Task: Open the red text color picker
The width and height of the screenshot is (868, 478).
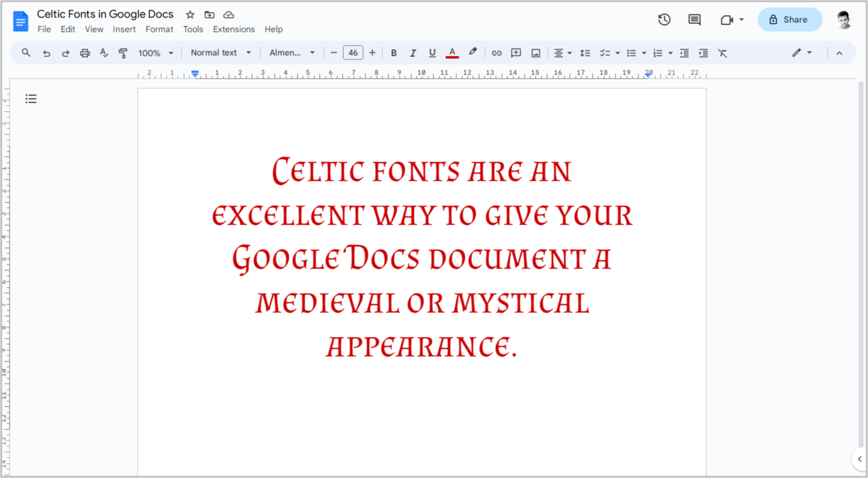Action: 452,53
